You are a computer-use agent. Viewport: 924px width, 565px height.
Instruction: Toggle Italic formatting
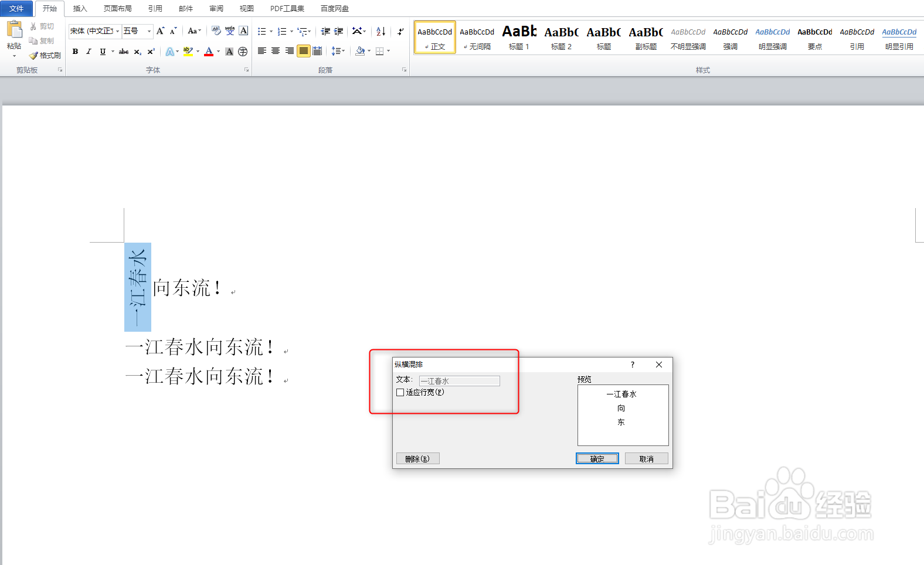click(89, 52)
